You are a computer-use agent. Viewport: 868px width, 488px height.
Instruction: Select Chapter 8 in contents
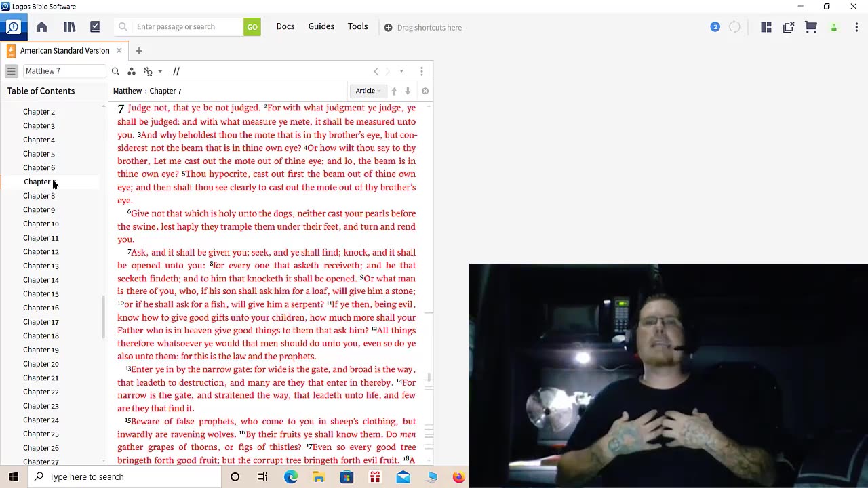(39, 196)
